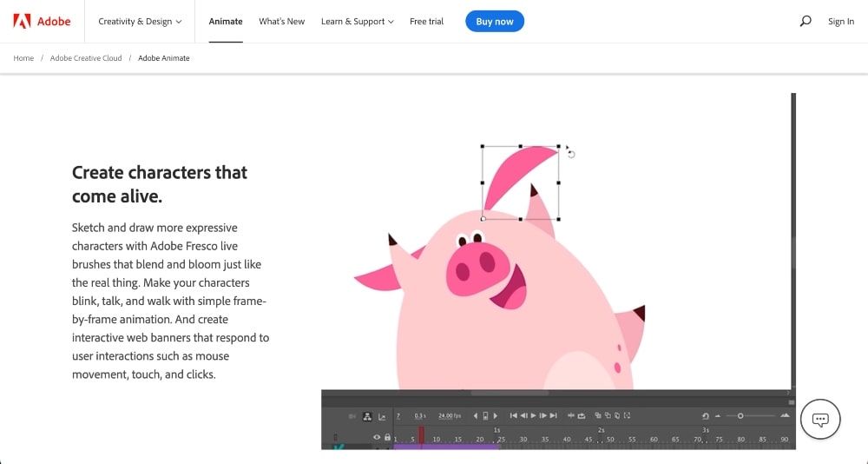The height and width of the screenshot is (464, 868).
Task: Click the Adobe logo
Action: coord(42,21)
